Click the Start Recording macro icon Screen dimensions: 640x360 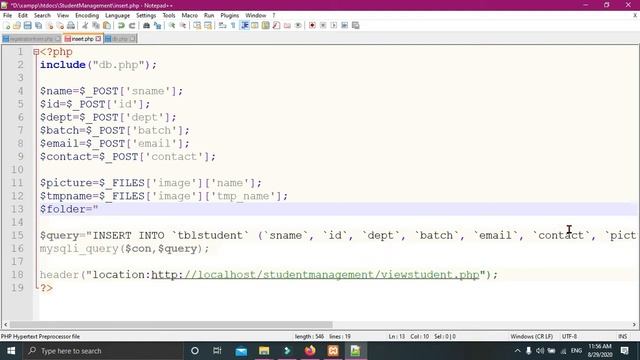click(x=312, y=25)
